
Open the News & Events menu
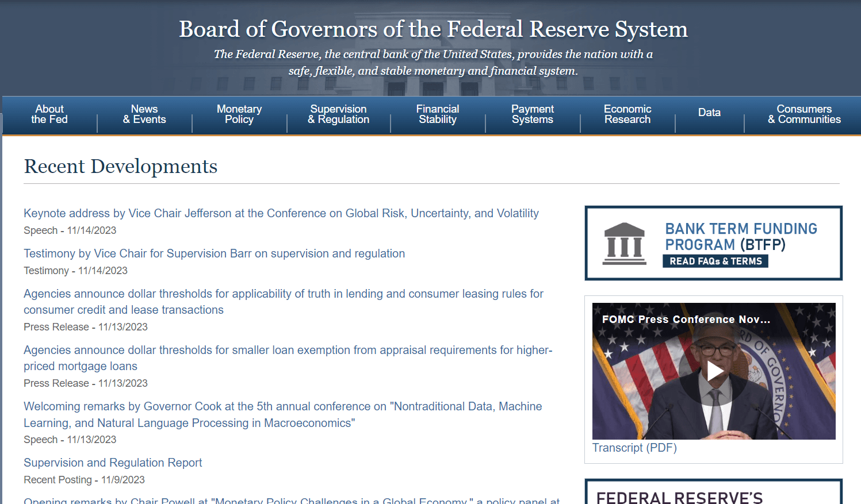pyautogui.click(x=144, y=114)
